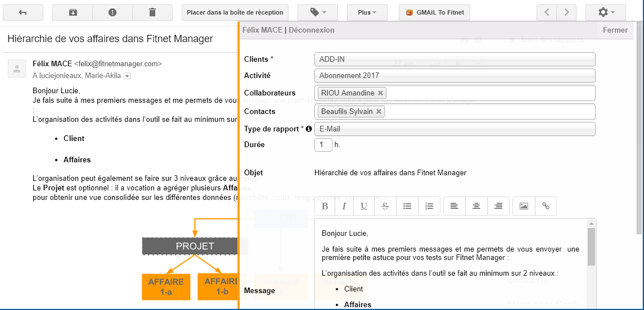
Task: Apply underline formatting in editor
Action: pos(364,206)
